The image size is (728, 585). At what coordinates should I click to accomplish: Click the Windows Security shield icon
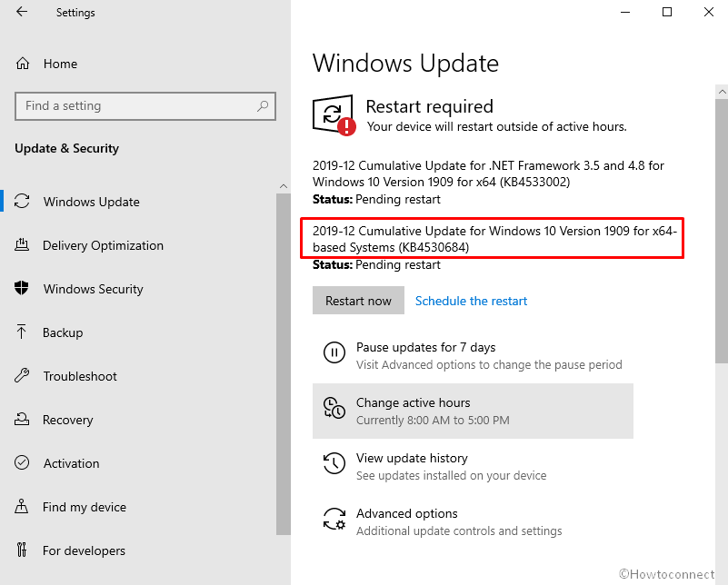[x=22, y=288]
